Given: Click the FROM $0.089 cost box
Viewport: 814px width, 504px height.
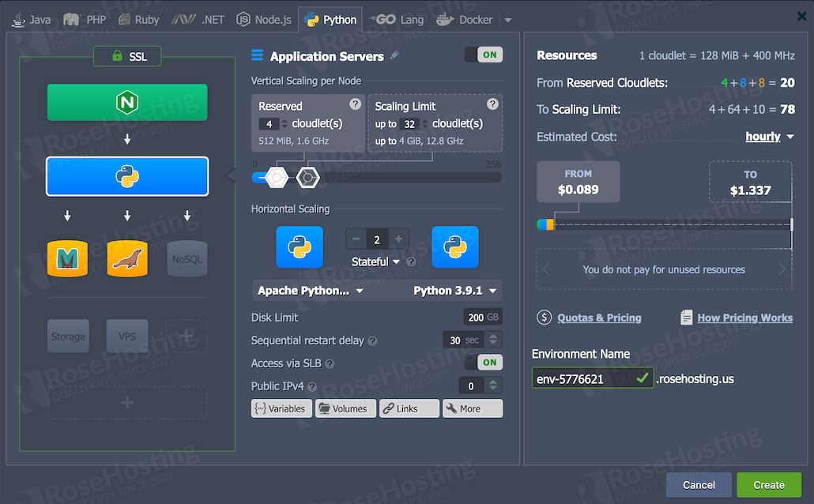Looking at the screenshot, I should (x=578, y=182).
